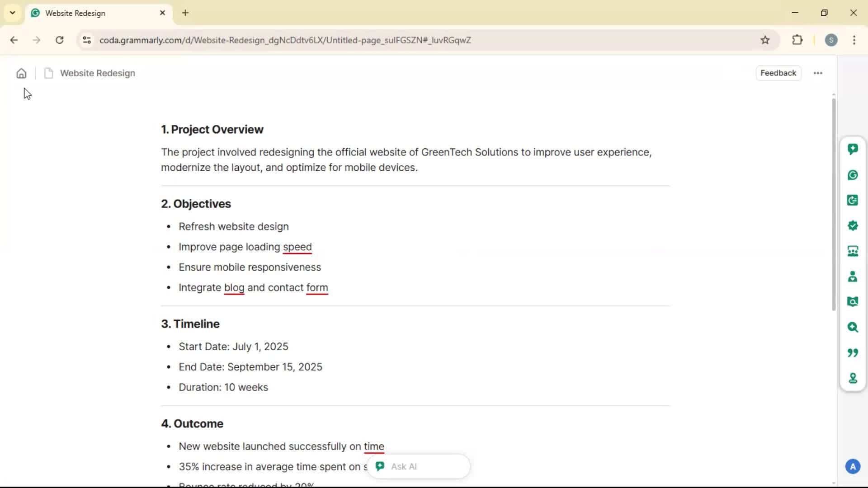The image size is (868, 488).
Task: Open the quotation marks citation icon
Action: [853, 352]
